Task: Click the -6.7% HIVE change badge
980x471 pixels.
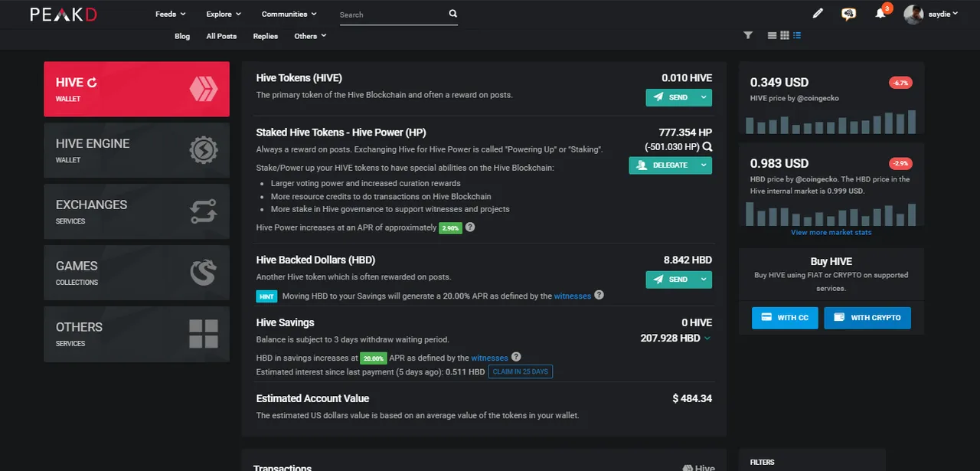Action: click(900, 82)
